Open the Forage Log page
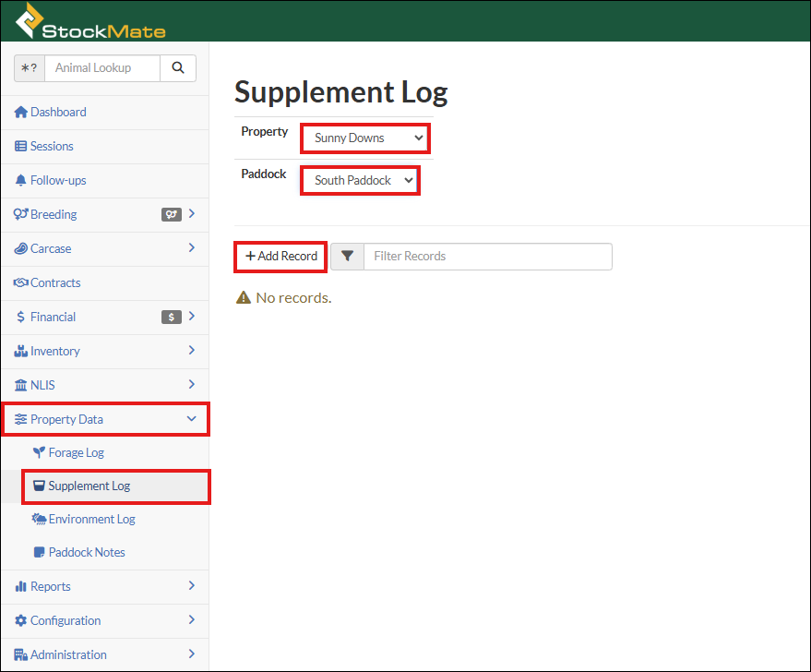 click(76, 452)
